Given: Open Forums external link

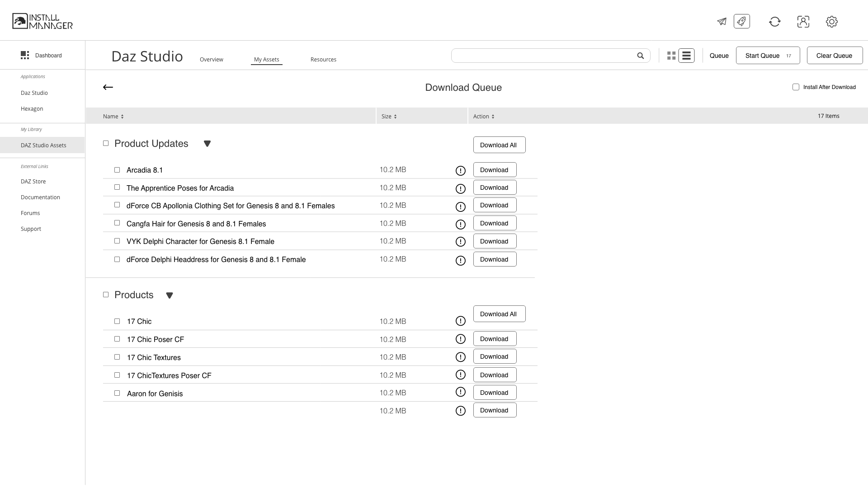Looking at the screenshot, I should pos(30,213).
